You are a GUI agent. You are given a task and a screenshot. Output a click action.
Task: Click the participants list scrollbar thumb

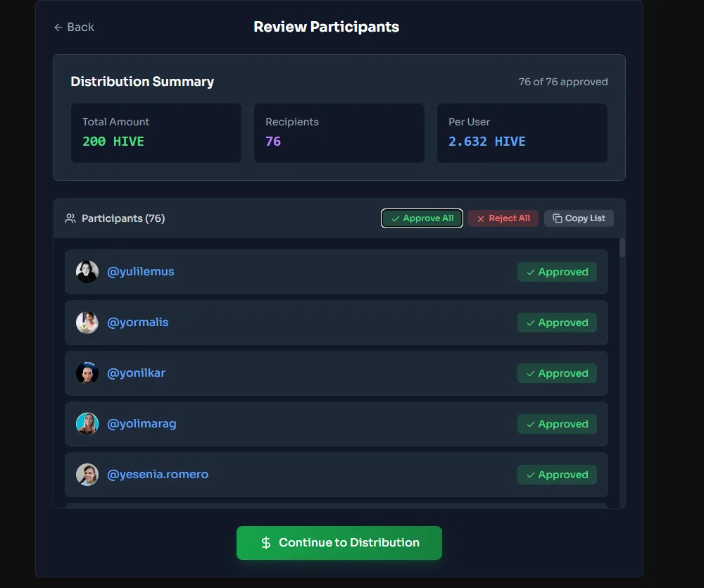tap(622, 248)
